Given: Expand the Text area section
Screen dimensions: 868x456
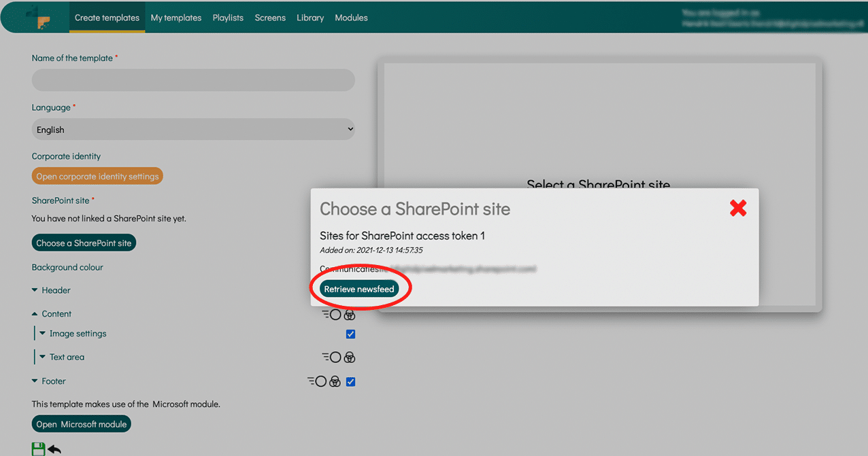Looking at the screenshot, I should coord(62,357).
